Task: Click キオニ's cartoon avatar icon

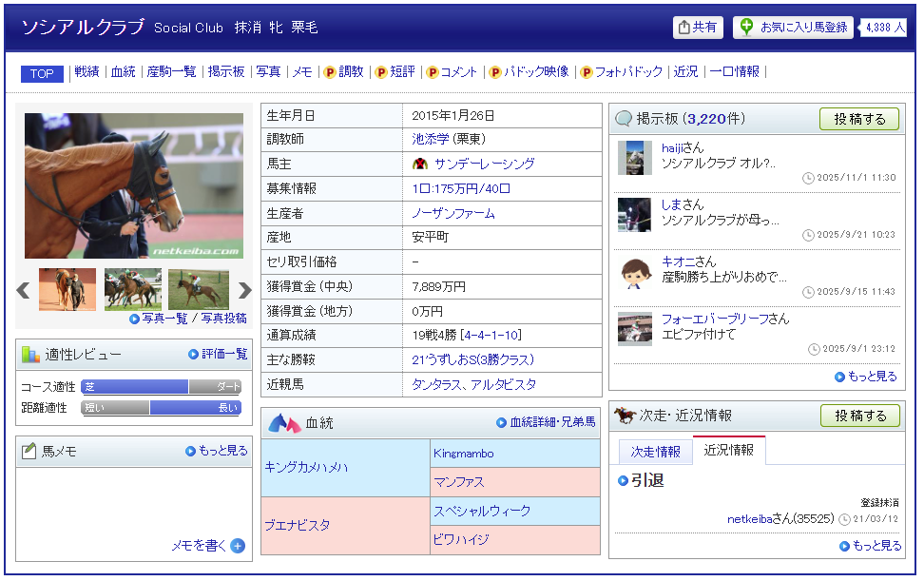Action: pos(634,272)
